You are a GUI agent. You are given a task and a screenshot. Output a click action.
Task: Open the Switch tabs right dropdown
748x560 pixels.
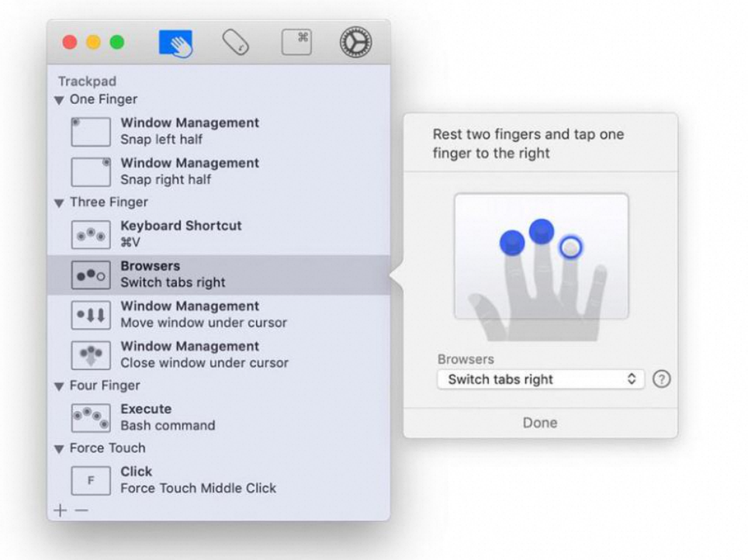click(x=541, y=379)
